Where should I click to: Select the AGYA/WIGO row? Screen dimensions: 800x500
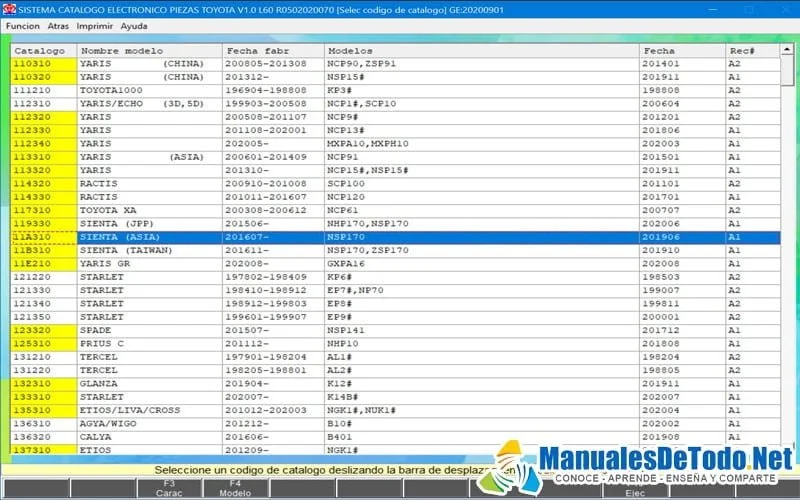[395, 423]
